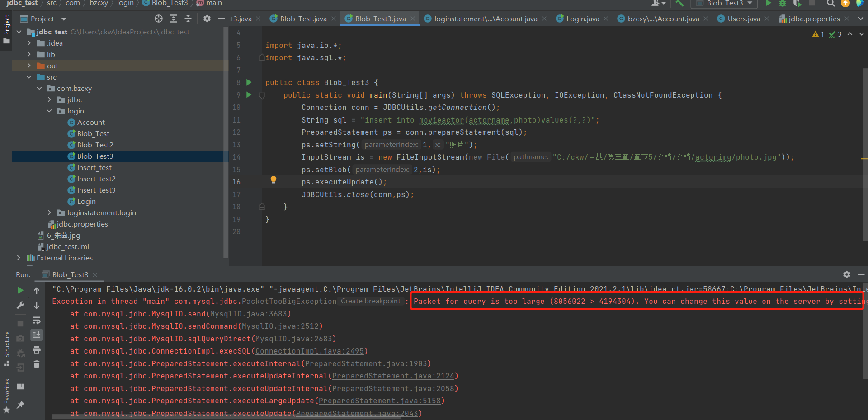Switch to Users.java tab
The width and height of the screenshot is (868, 420).
click(743, 19)
